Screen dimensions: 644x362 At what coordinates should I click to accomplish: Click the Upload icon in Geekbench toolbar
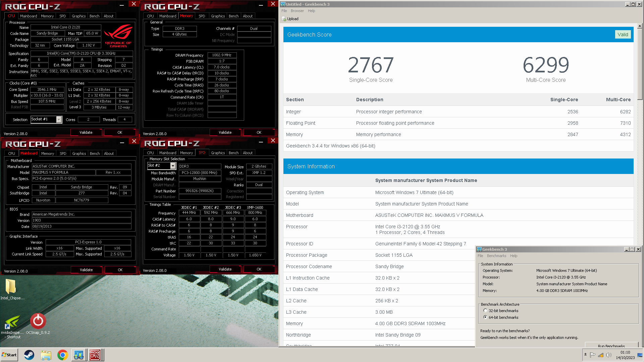[x=284, y=19]
